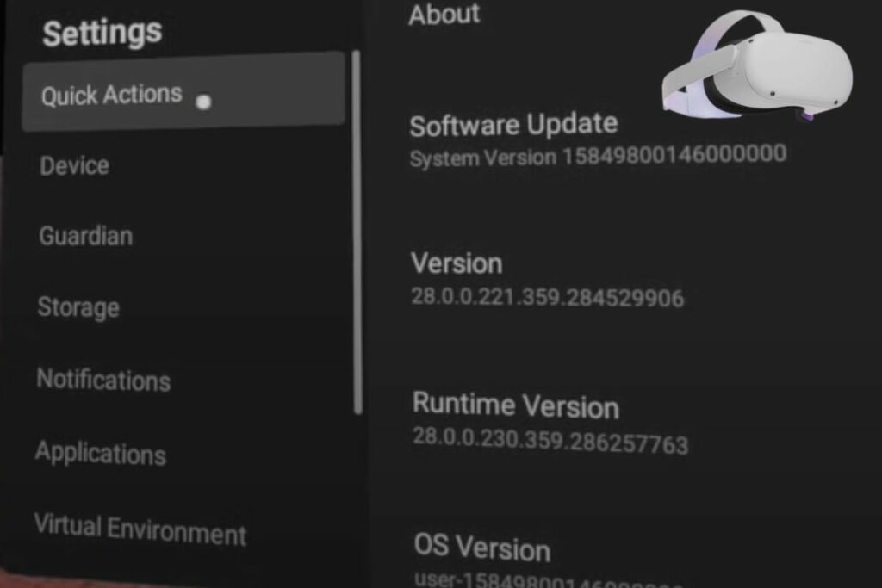This screenshot has width=882, height=588.
Task: Open the Applications settings panel
Action: click(x=100, y=455)
